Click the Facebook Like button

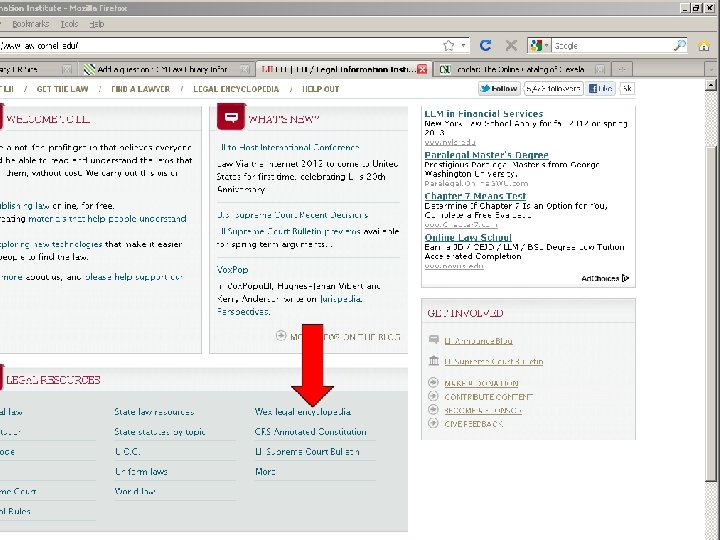601,89
